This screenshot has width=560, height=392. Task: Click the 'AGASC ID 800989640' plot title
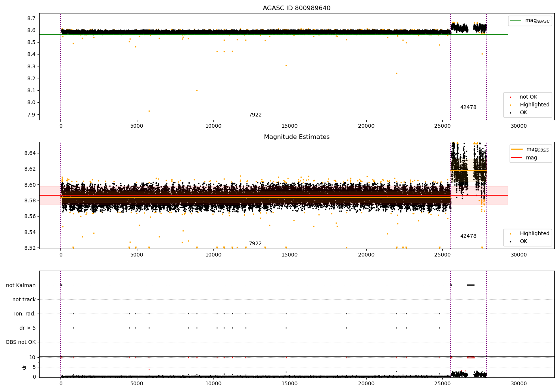[x=296, y=8]
